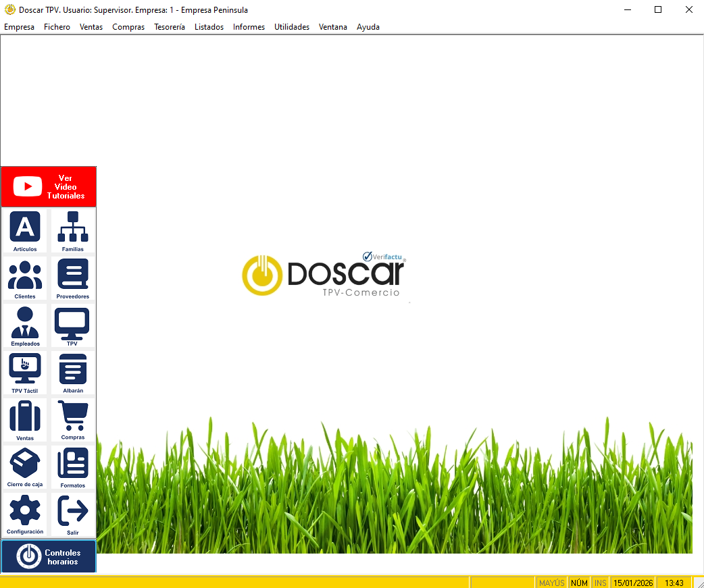Open the Controles horarios button
Screen dimensions: 704x588
[49, 557]
